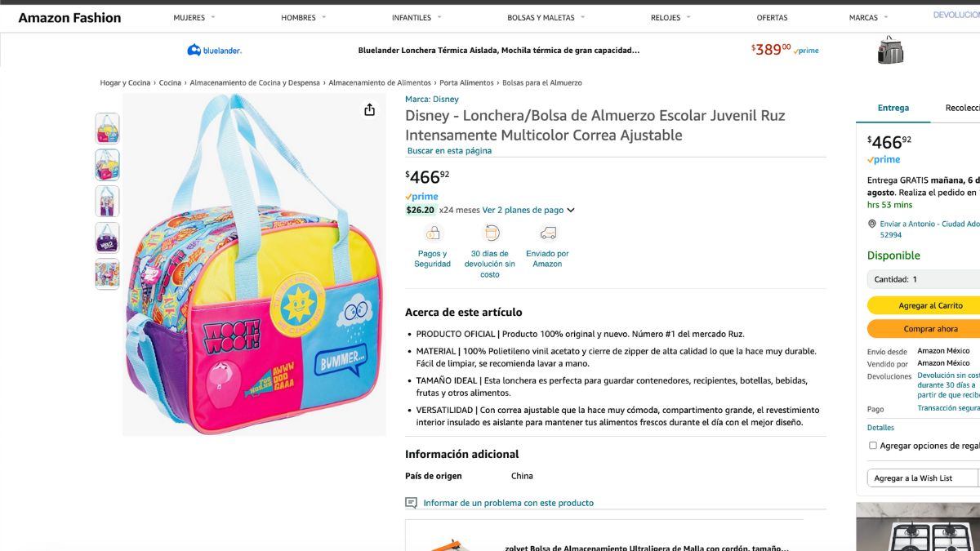Open the Marca: Disney link
980x551 pixels.
coord(432,100)
